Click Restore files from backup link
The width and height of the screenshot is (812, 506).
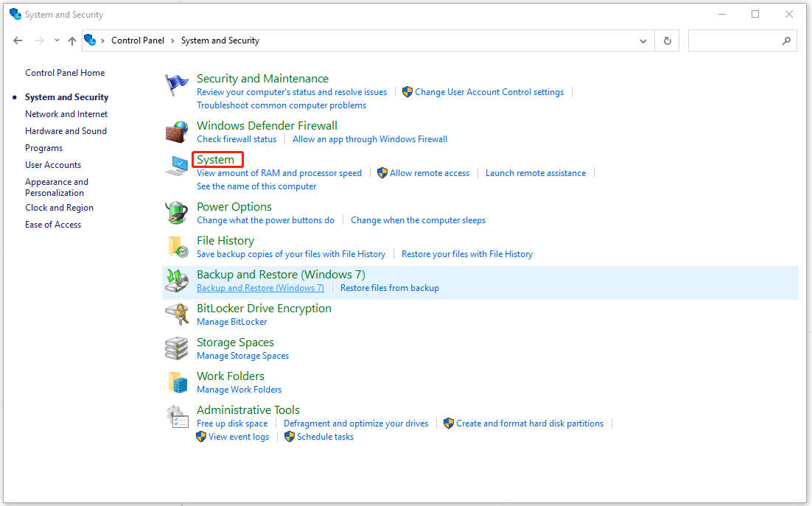[x=390, y=288]
